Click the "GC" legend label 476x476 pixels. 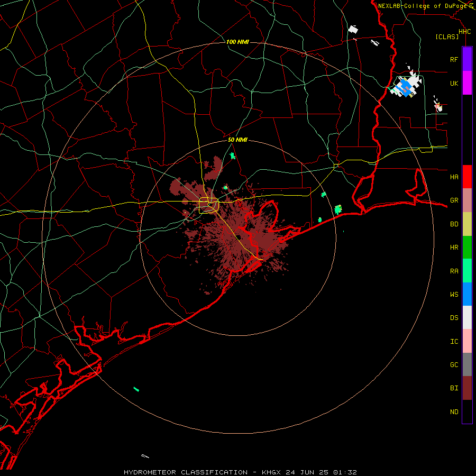pyautogui.click(x=454, y=365)
